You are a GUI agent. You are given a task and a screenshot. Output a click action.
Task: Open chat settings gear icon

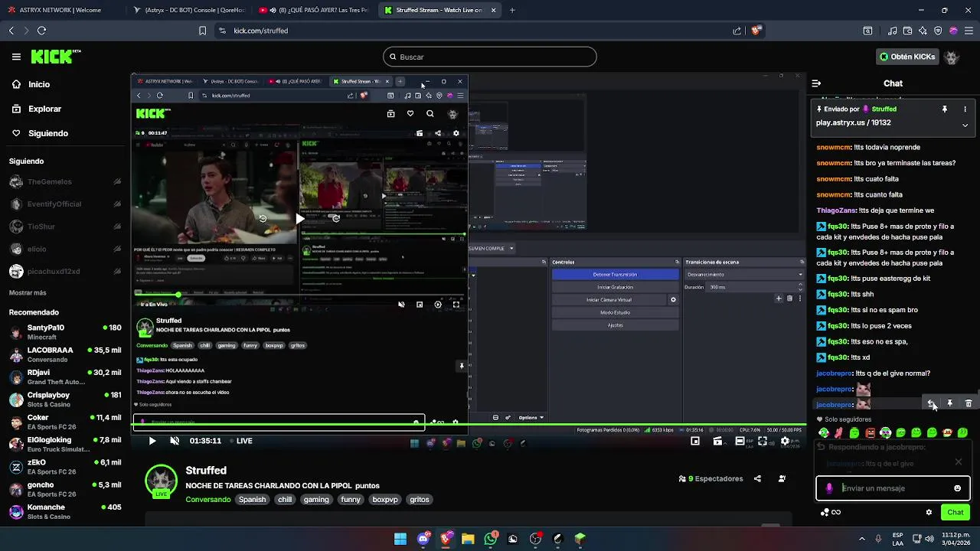coord(929,512)
